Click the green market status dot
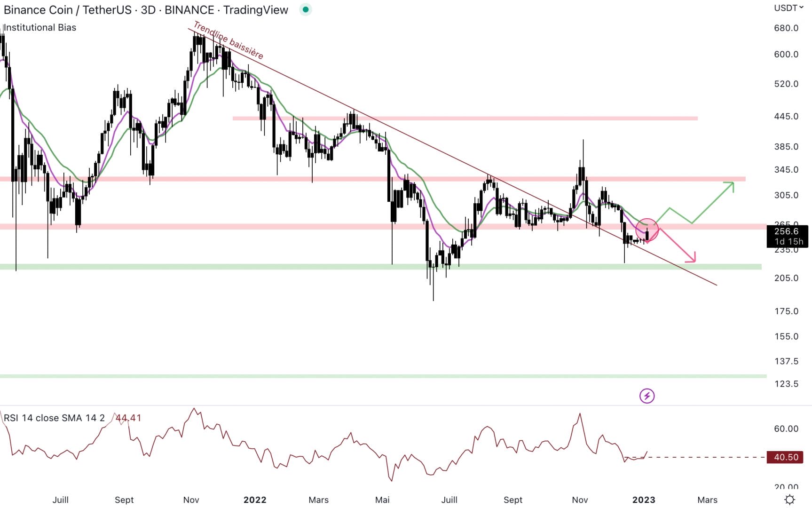The height and width of the screenshot is (508, 812). (306, 9)
